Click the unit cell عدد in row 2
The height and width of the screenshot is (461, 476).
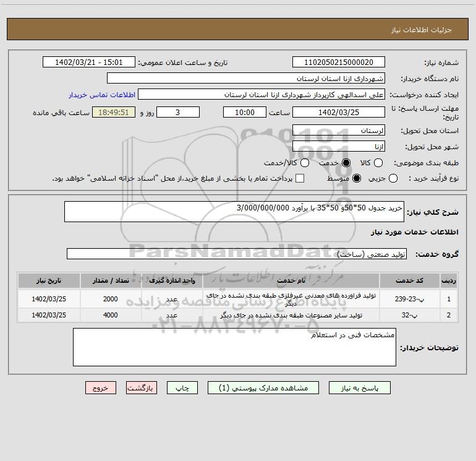click(172, 315)
